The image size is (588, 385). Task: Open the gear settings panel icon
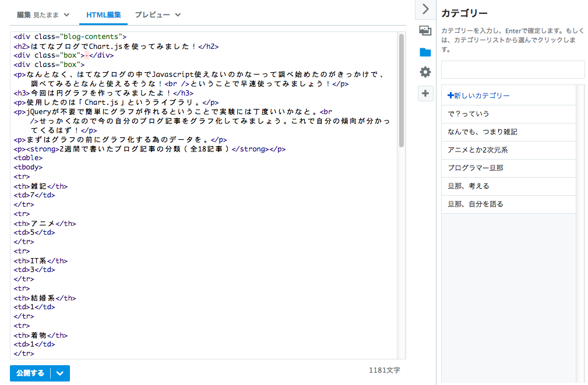click(425, 72)
